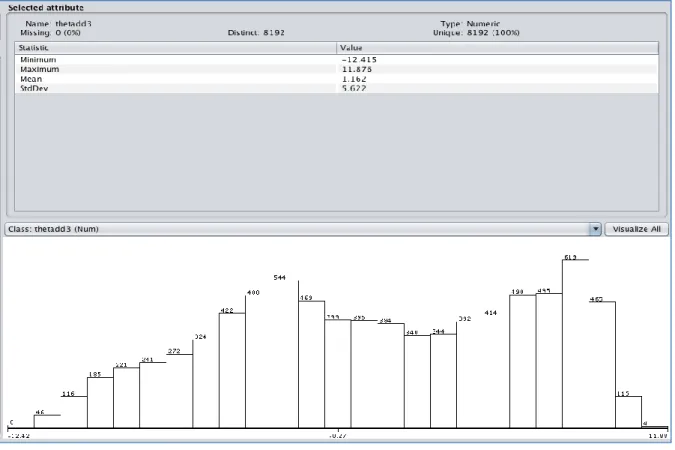
Task: Click the Value column header
Action: point(497,48)
